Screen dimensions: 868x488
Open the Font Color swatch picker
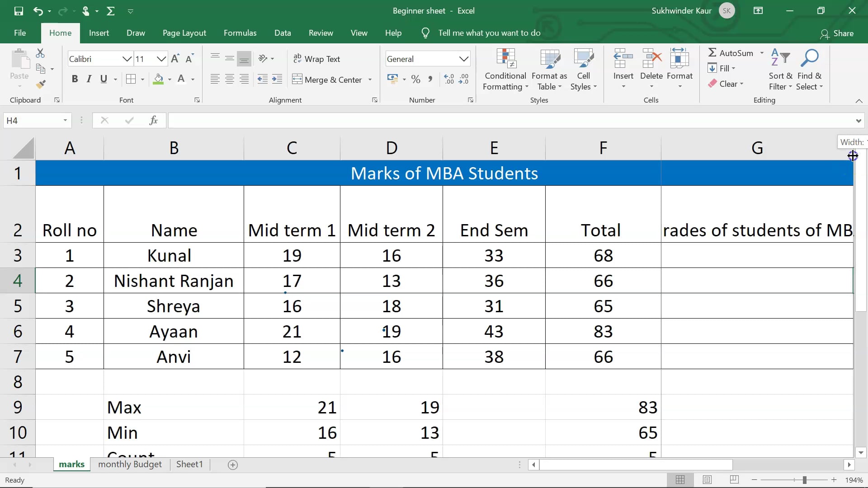pyautogui.click(x=180, y=79)
